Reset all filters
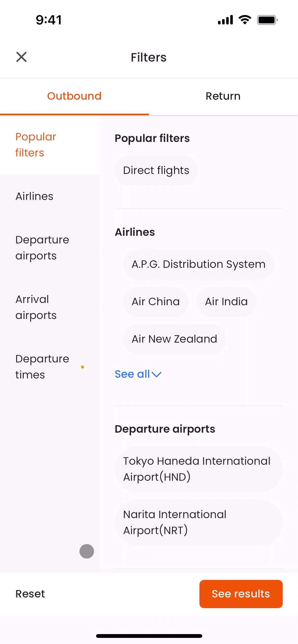 click(x=30, y=594)
